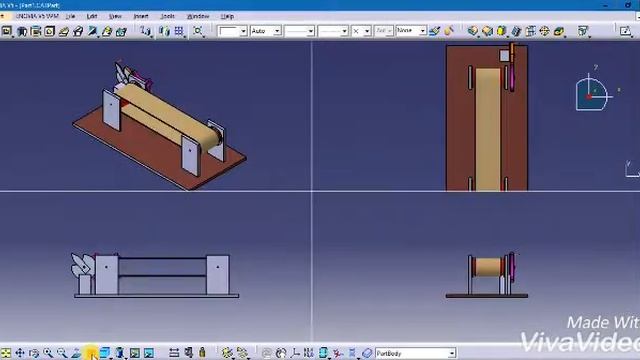Click the yellow-green folded surface icon
The height and width of the screenshot is (360, 640).
pyautogui.click(x=107, y=31)
